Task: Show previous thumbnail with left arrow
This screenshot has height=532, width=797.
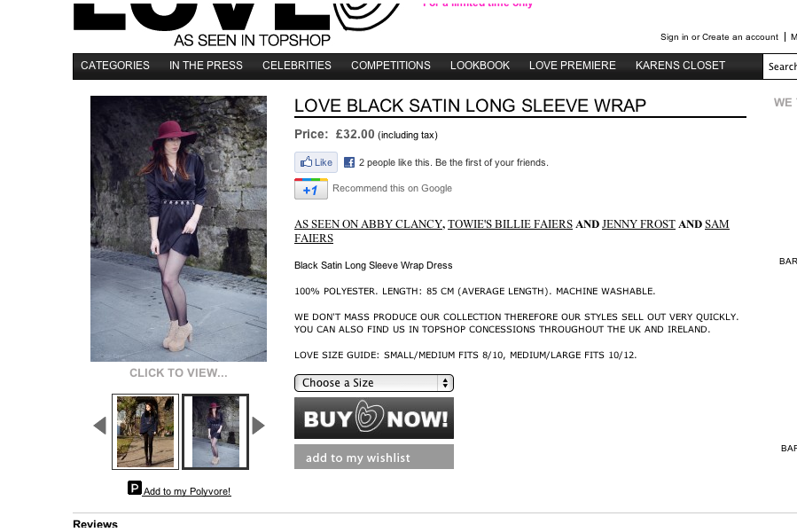Action: tap(99, 426)
